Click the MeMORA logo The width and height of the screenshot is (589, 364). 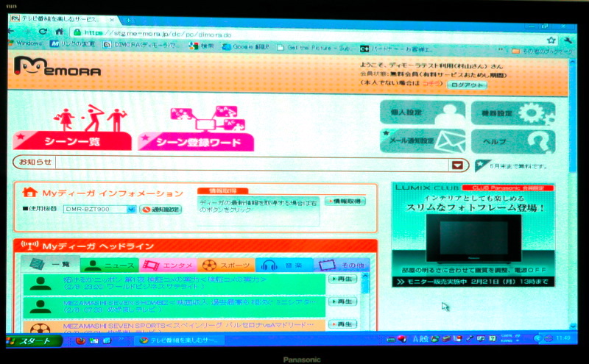[x=57, y=66]
